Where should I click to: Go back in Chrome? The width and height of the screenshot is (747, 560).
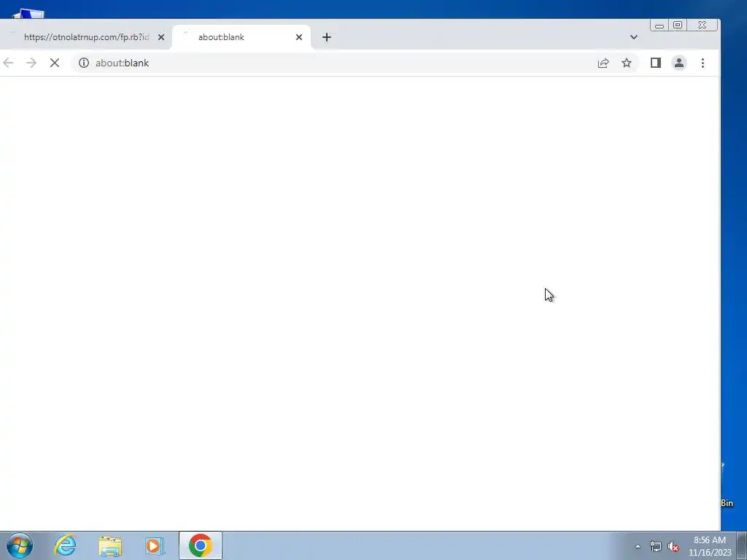click(x=8, y=63)
